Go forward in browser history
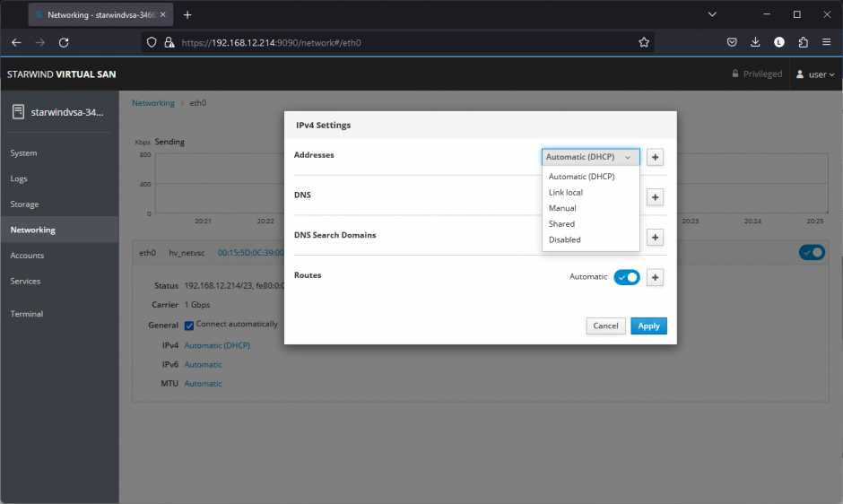Image resolution: width=843 pixels, height=504 pixels. 39,42
